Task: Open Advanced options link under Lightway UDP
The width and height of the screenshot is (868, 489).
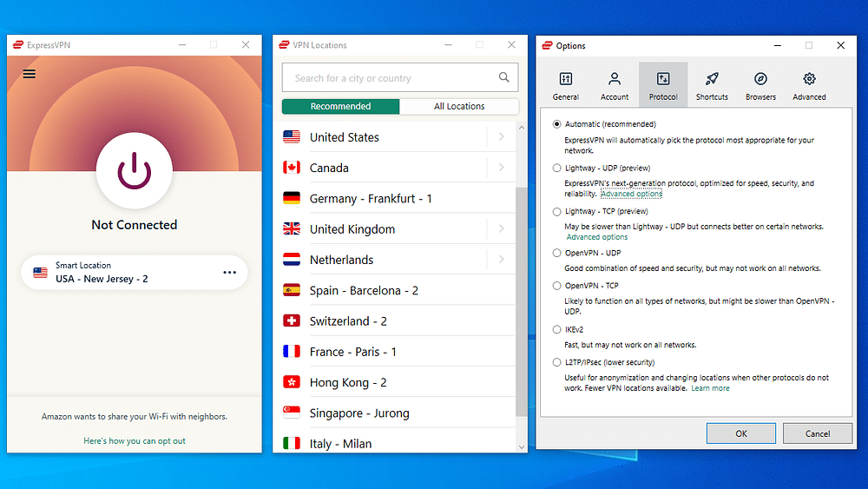Action: (x=631, y=194)
